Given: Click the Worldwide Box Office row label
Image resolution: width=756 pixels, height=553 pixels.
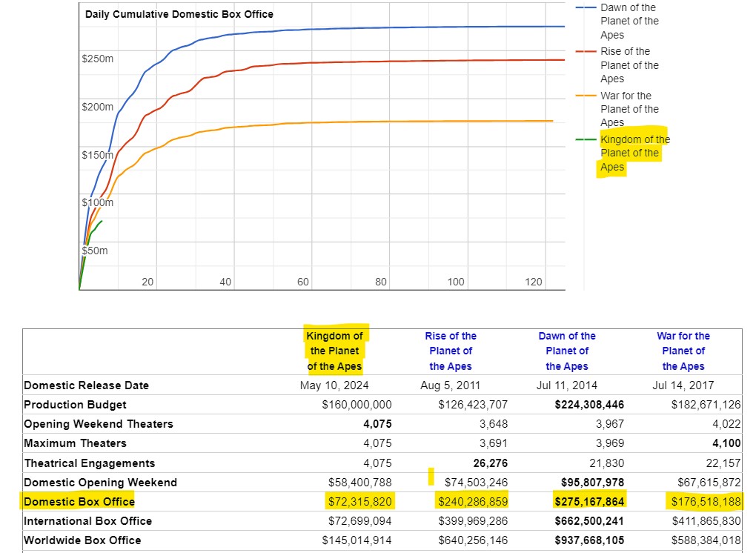Looking at the screenshot, I should click(82, 540).
